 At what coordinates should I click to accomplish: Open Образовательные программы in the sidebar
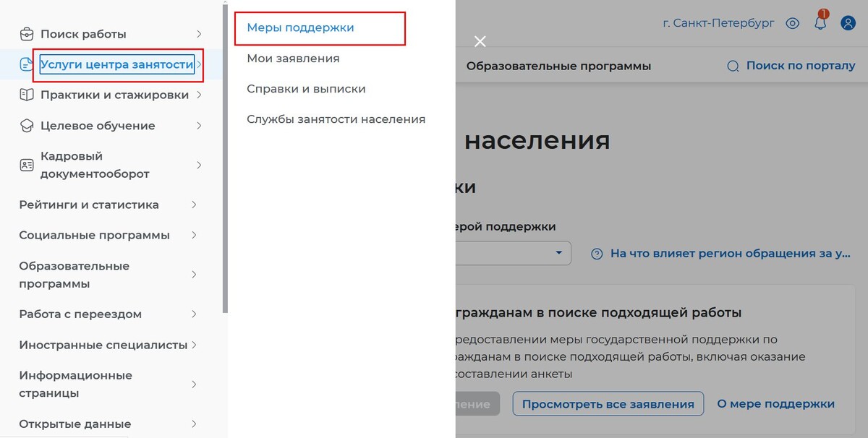[74, 275]
